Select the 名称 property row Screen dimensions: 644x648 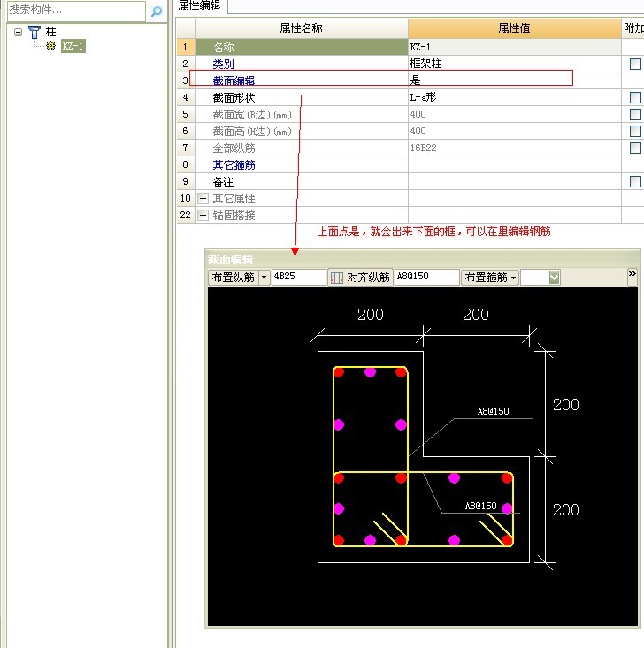(301, 47)
